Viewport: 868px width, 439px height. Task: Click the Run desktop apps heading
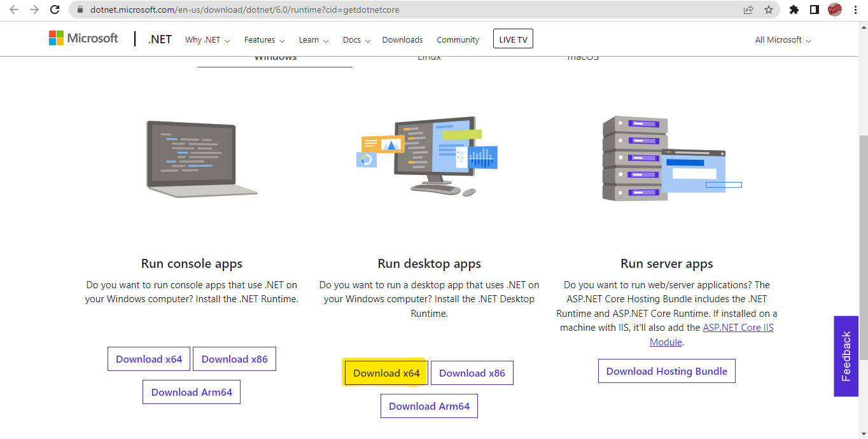point(429,263)
